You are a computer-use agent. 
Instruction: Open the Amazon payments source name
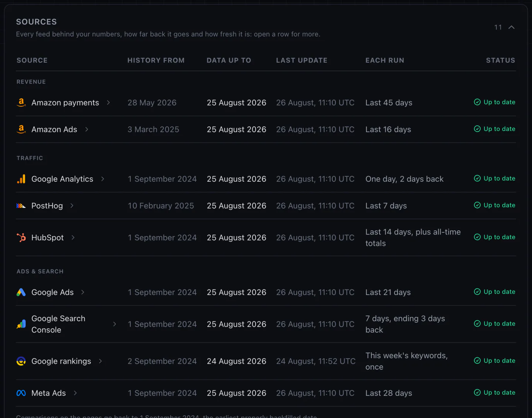(65, 103)
